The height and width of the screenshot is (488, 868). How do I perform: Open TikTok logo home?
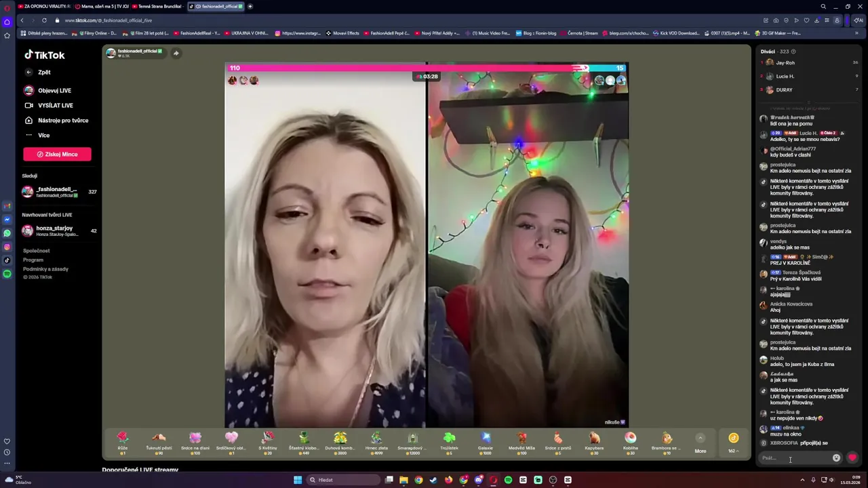(x=45, y=55)
